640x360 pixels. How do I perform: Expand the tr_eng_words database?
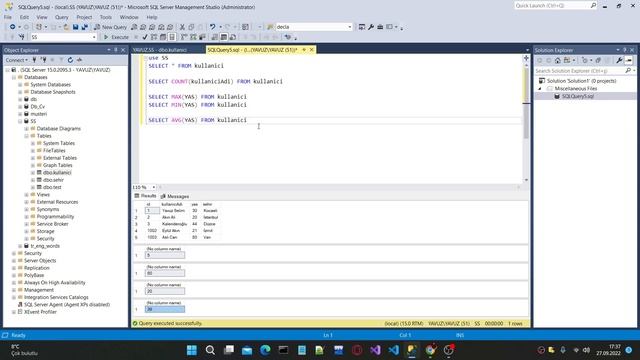[20, 246]
